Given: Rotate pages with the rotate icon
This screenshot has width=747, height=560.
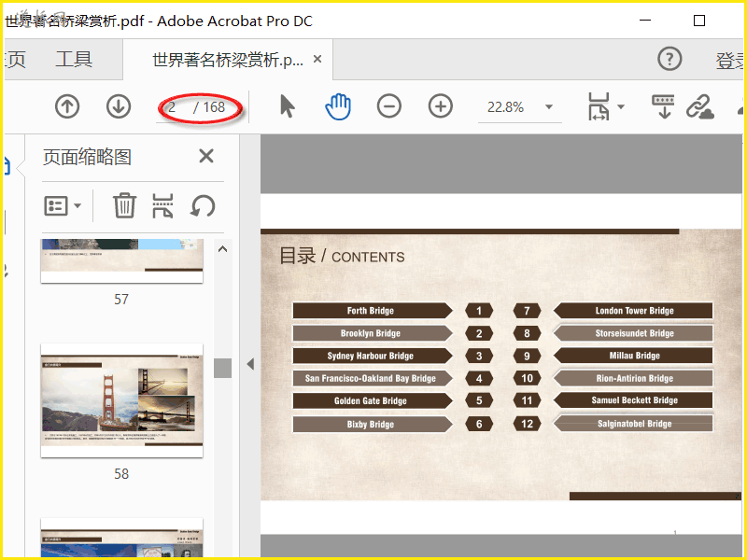Looking at the screenshot, I should click(203, 206).
